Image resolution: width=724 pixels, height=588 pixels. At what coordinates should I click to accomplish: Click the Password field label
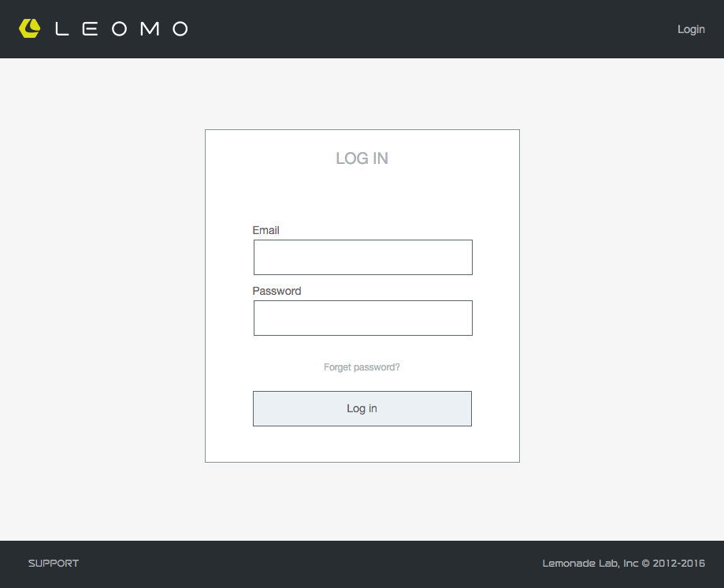point(277,291)
